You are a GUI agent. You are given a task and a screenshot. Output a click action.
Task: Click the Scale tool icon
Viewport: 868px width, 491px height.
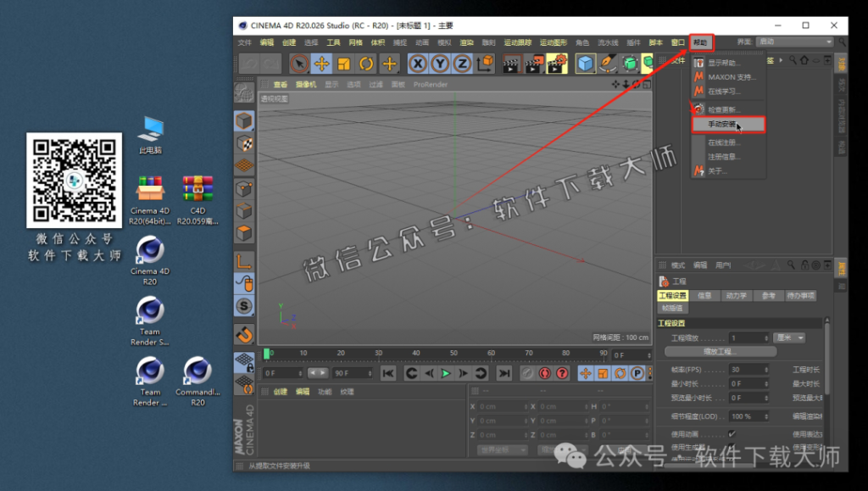pos(342,63)
